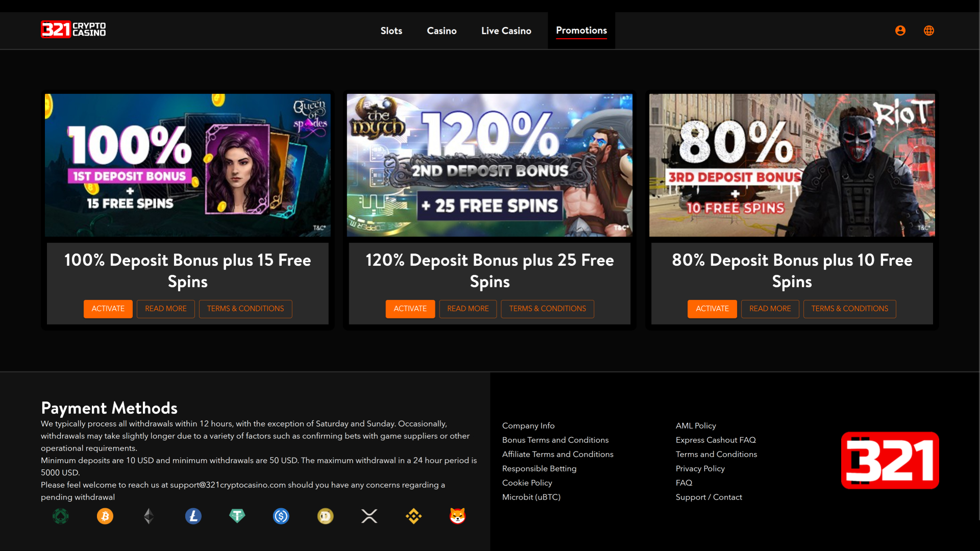Open the Casino menu item
Image resolution: width=980 pixels, height=551 pixels.
click(442, 31)
